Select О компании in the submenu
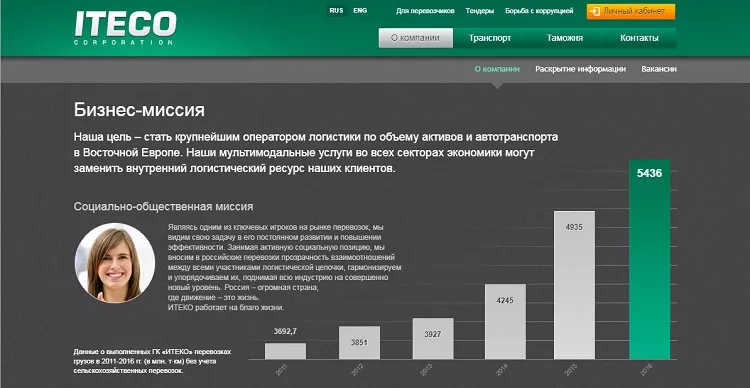 tap(497, 69)
